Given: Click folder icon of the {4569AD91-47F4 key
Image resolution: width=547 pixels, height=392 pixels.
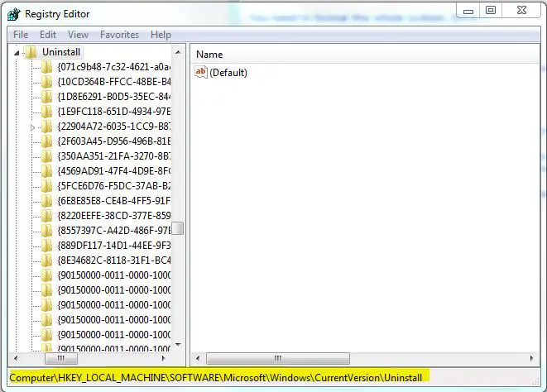Looking at the screenshot, I should (x=46, y=171).
